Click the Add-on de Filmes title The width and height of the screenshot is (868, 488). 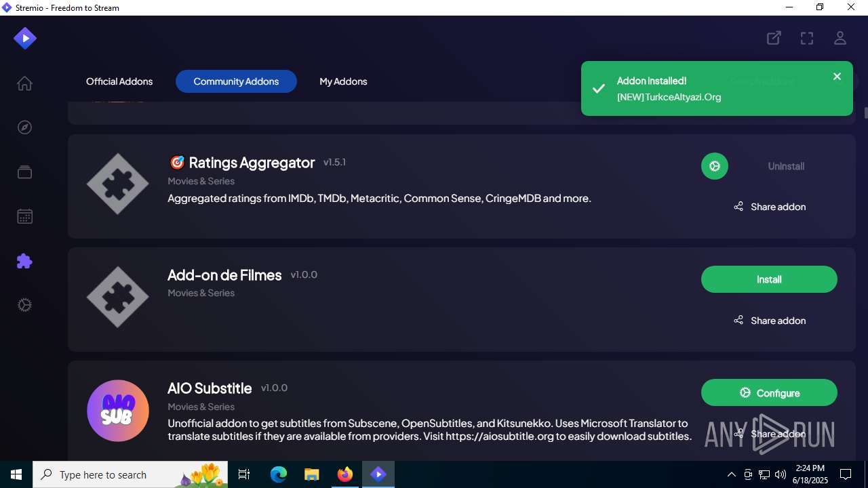(224, 275)
